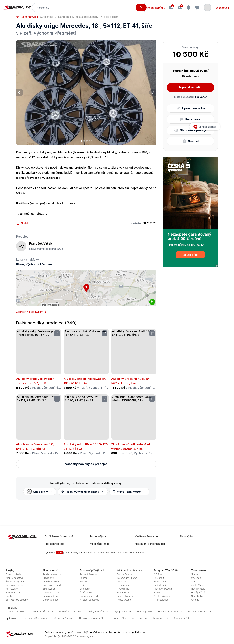Click the Topovat nabídku button
Image resolution: width=234 pixels, height=644 pixels.
pos(190,87)
